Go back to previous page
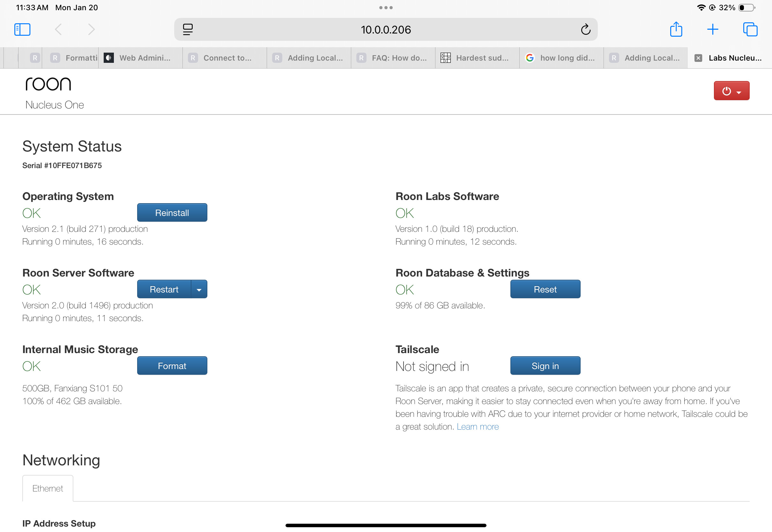 pos(58,29)
